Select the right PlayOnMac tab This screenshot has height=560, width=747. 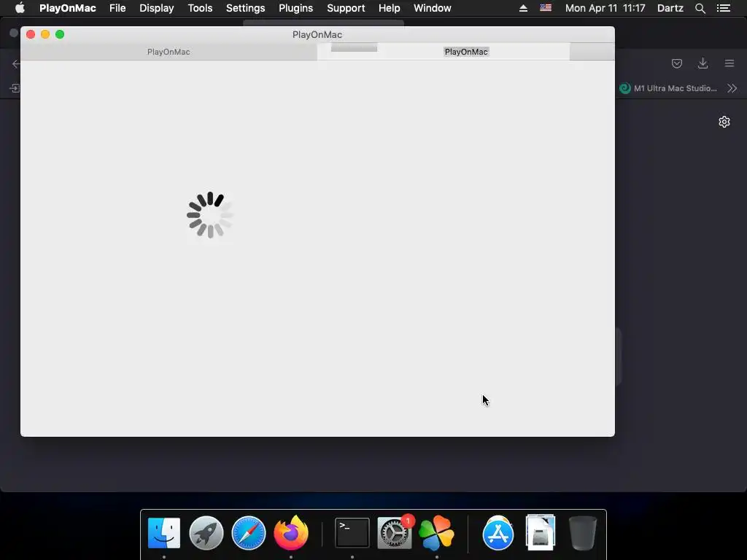[466, 52]
